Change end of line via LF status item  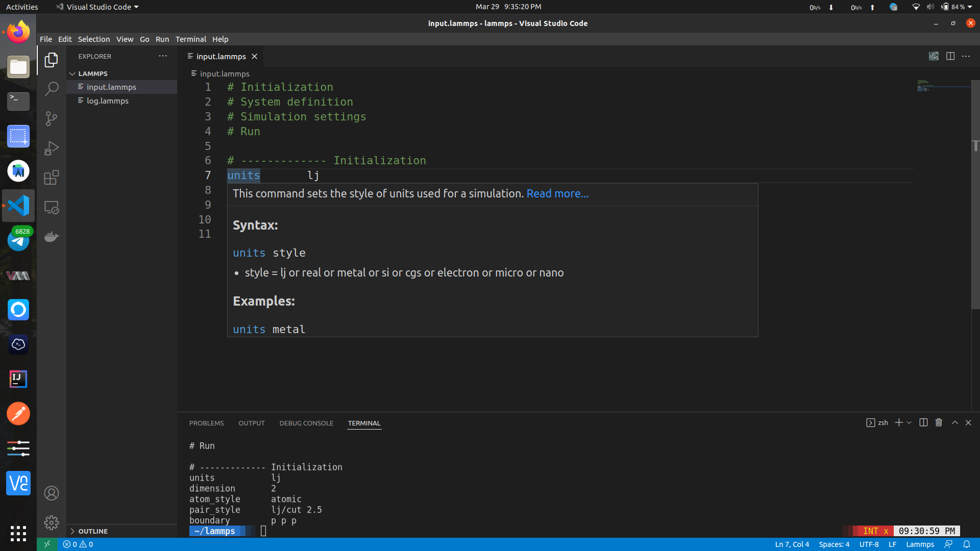coord(892,544)
